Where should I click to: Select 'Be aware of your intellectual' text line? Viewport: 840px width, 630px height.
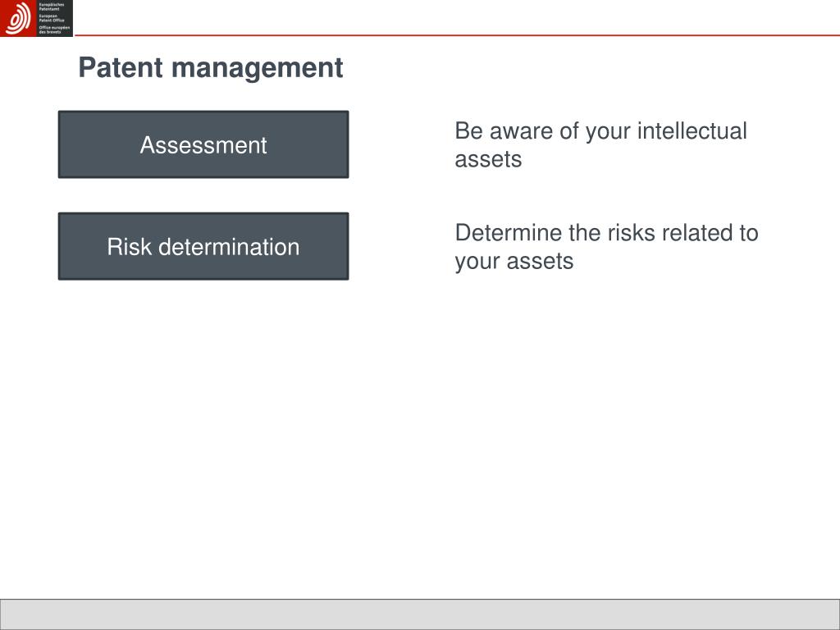click(x=600, y=131)
